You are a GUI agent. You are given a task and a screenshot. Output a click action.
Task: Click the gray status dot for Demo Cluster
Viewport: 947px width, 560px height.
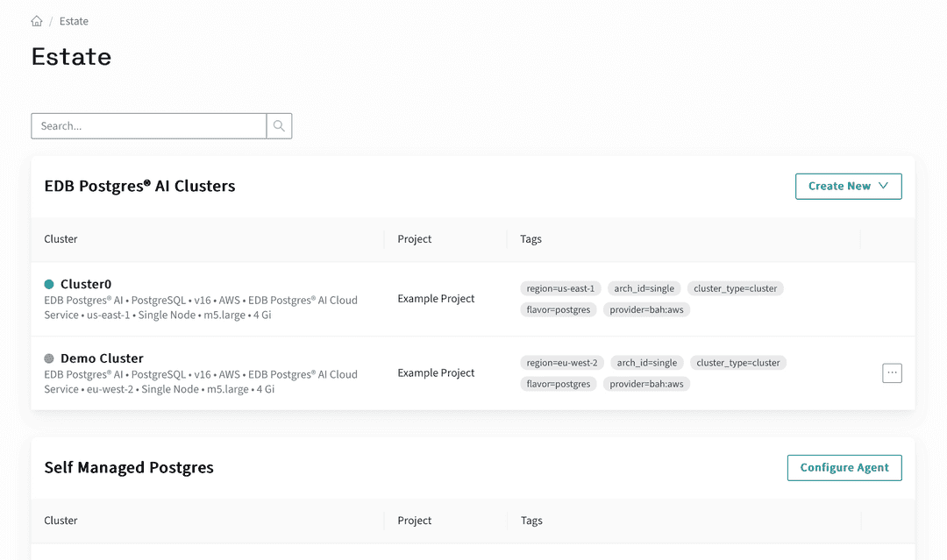coord(49,358)
